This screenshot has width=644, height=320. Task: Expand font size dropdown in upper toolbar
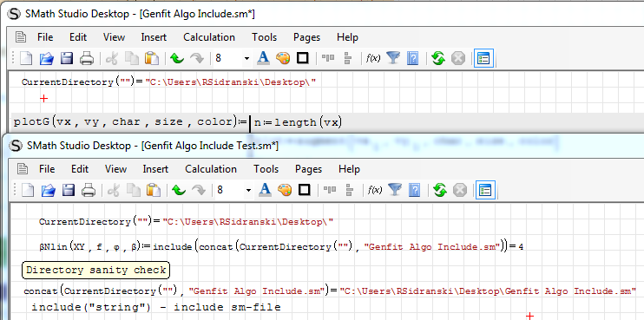pos(246,59)
